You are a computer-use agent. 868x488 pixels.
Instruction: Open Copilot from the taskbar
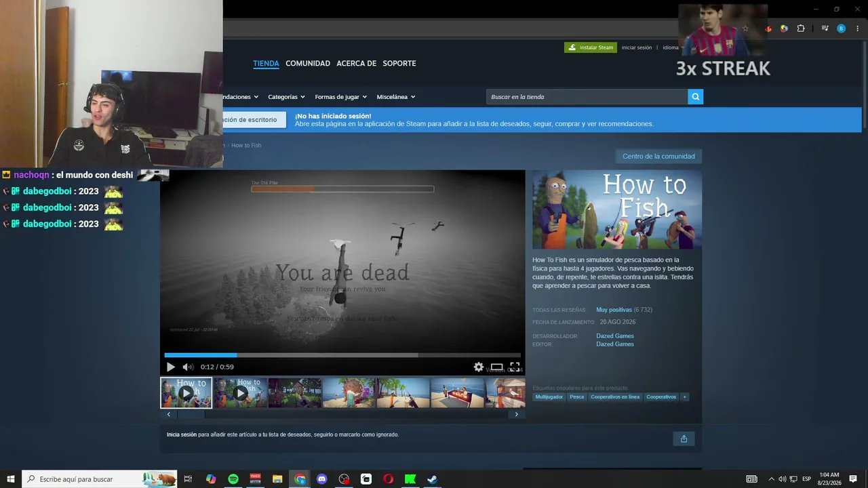point(211,479)
